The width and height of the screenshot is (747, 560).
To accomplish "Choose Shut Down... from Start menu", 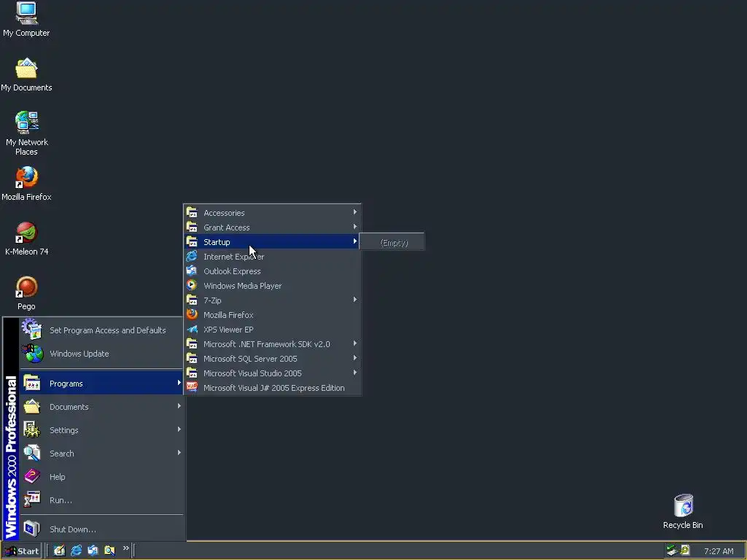I will (101, 529).
